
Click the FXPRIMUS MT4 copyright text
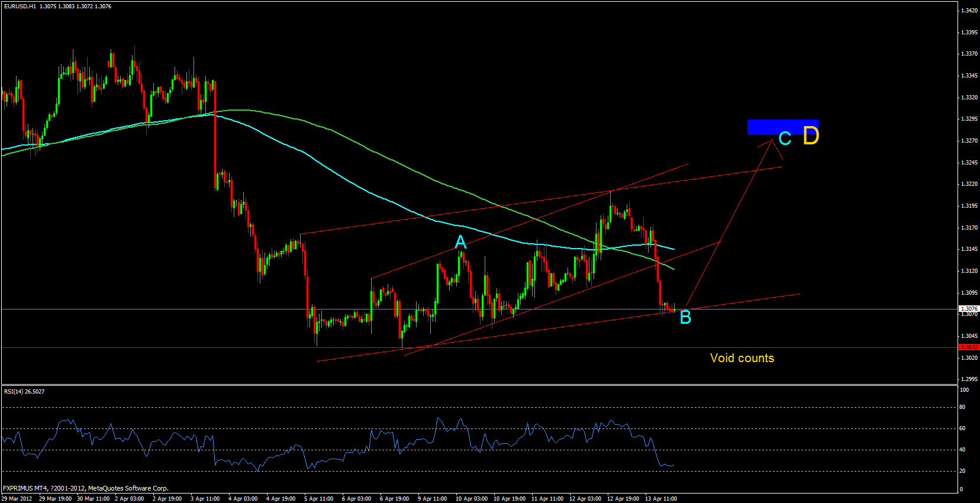pos(85,489)
